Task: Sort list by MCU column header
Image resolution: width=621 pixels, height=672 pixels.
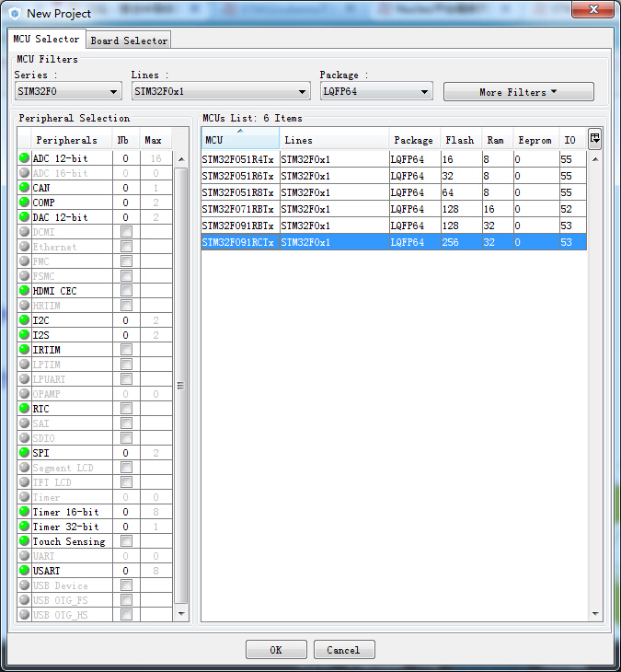Action: tap(240, 139)
